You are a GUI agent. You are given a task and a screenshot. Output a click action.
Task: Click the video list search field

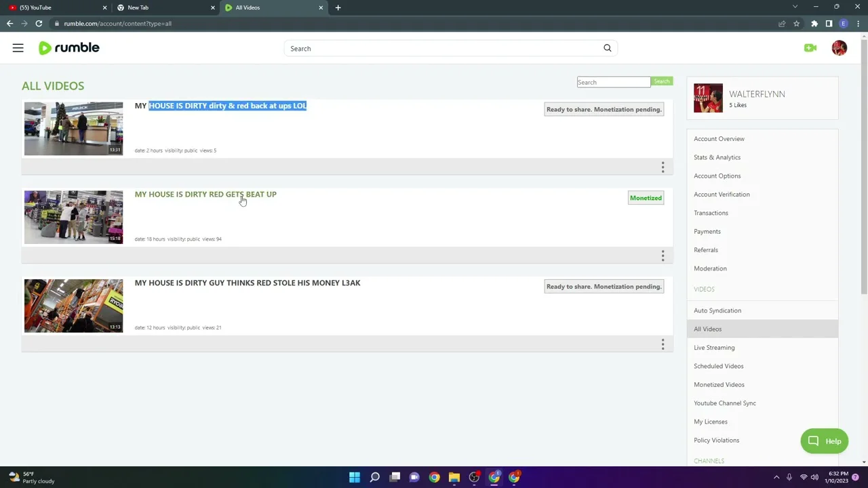tap(613, 82)
